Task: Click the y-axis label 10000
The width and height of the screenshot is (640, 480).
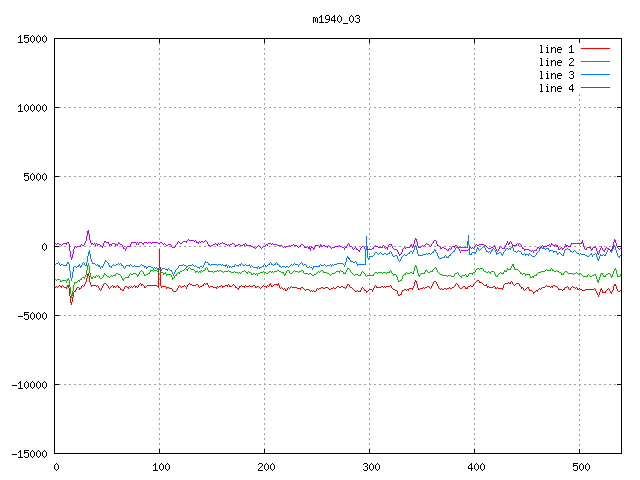Action: 32,108
